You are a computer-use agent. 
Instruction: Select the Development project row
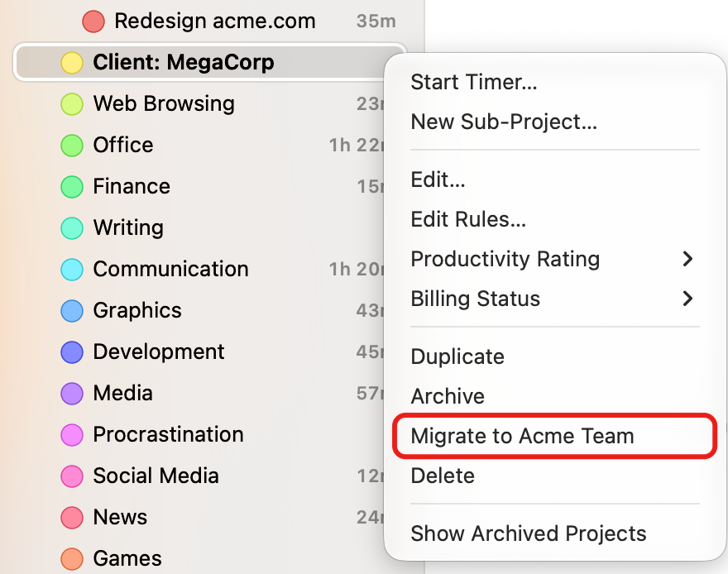coord(200,352)
